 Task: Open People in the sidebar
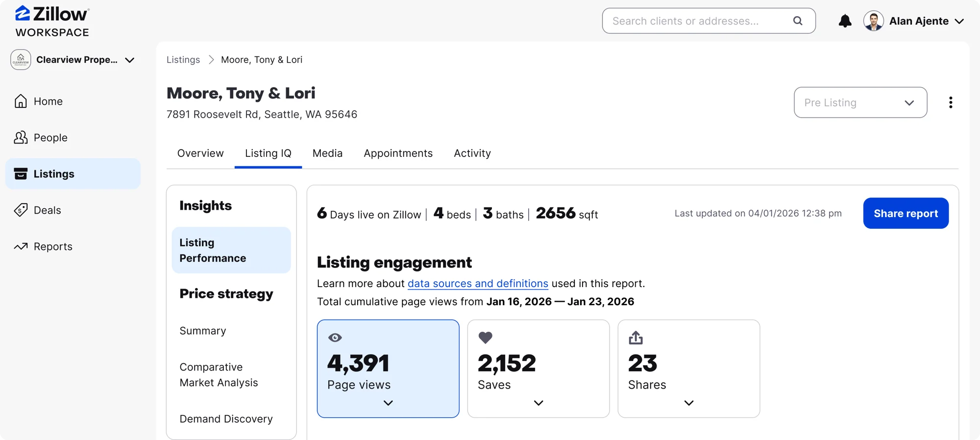click(x=73, y=138)
